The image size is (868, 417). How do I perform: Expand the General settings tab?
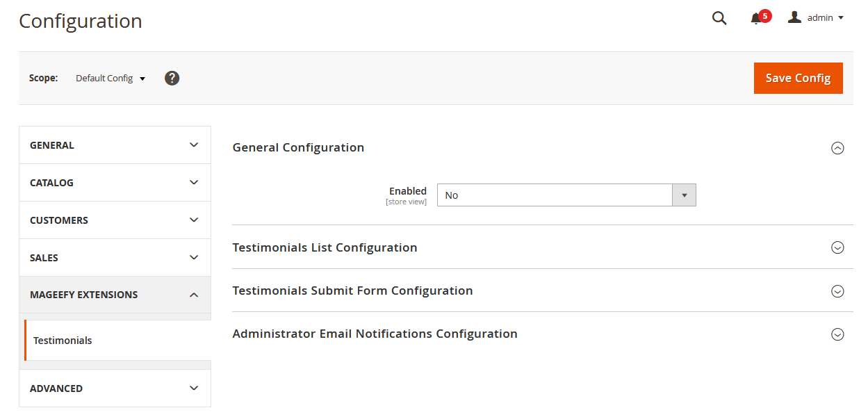(x=115, y=145)
